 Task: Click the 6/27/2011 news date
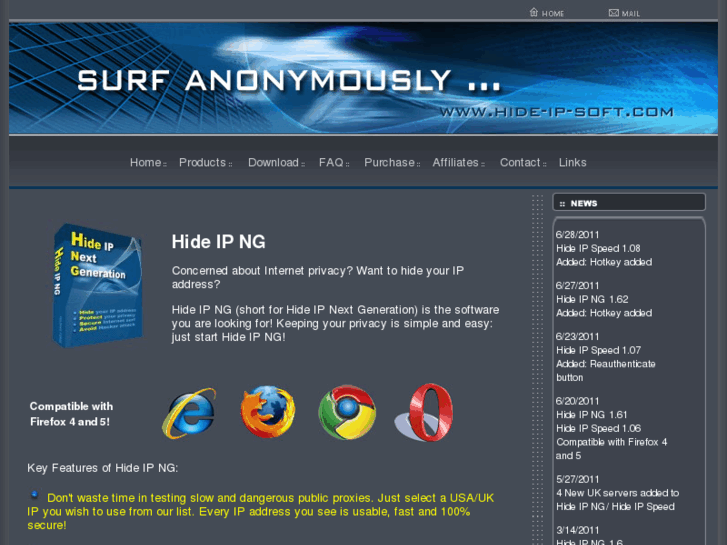click(x=577, y=286)
